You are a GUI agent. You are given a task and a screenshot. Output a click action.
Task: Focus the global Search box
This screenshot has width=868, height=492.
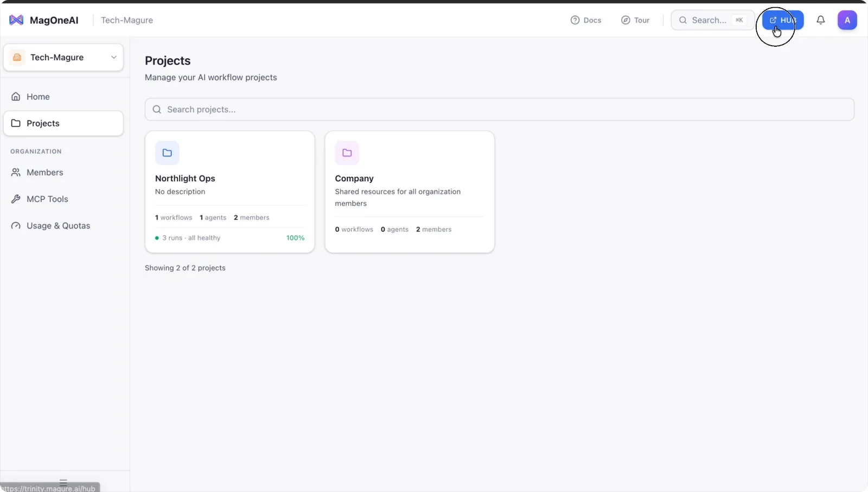coord(712,20)
